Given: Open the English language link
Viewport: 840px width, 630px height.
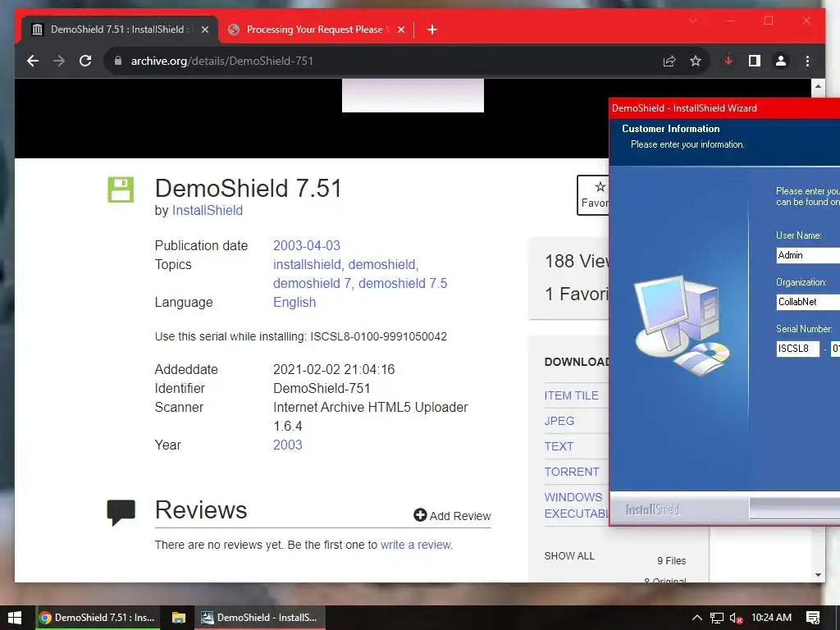Looking at the screenshot, I should tap(294, 302).
